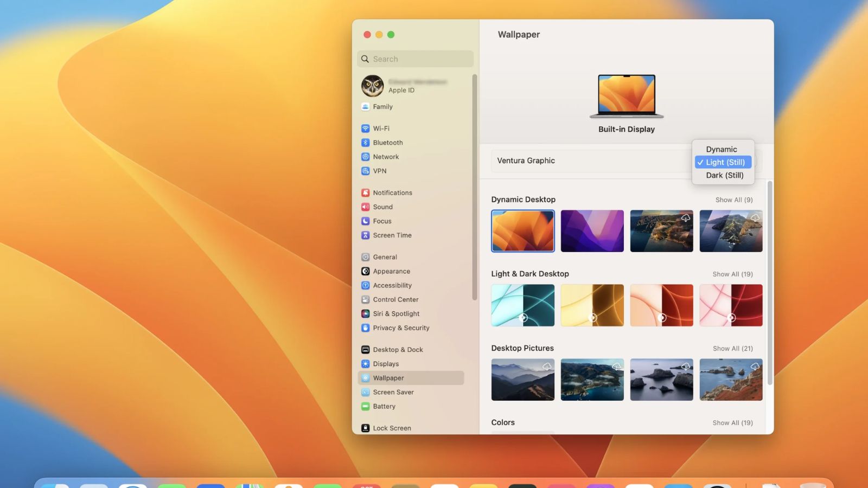The image size is (868, 488).
Task: Open Wi-Fi settings icon in sidebar
Action: coord(366,129)
